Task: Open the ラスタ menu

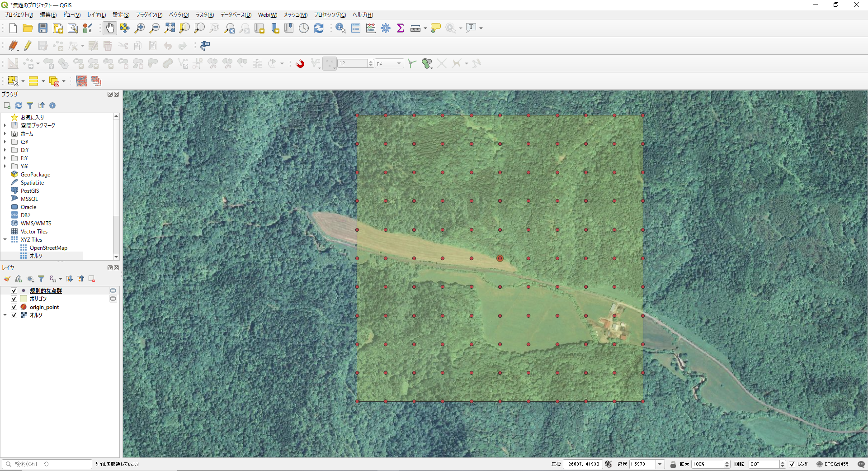Action: click(205, 15)
